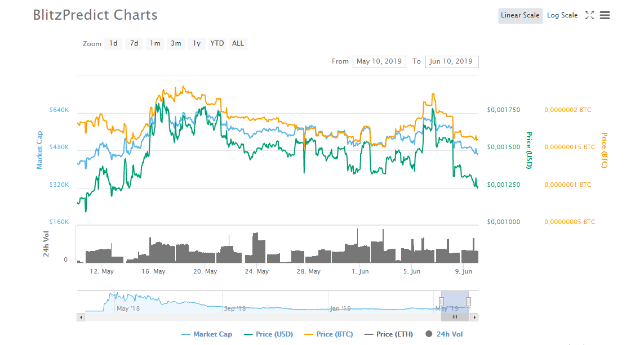
Task: Click the $320K market cap label
Action: pos(59,185)
